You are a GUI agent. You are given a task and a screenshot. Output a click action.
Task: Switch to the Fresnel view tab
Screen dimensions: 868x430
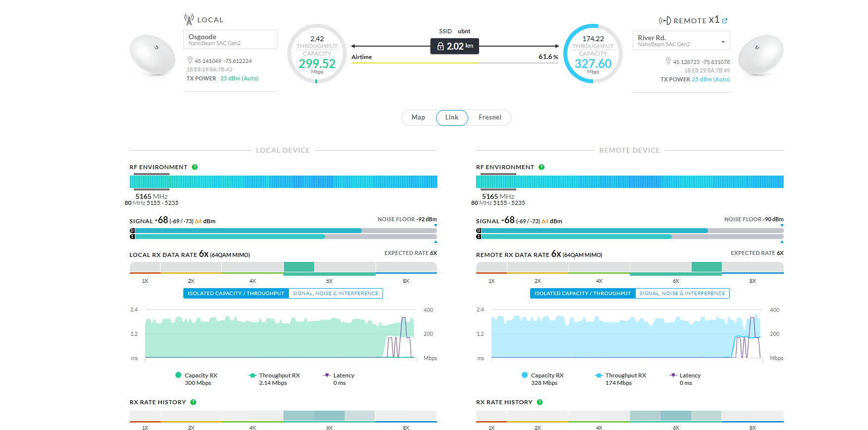coord(489,118)
